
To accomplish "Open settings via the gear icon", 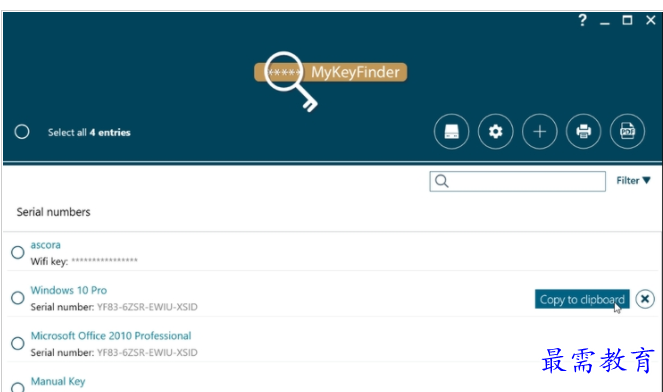I will tap(496, 132).
